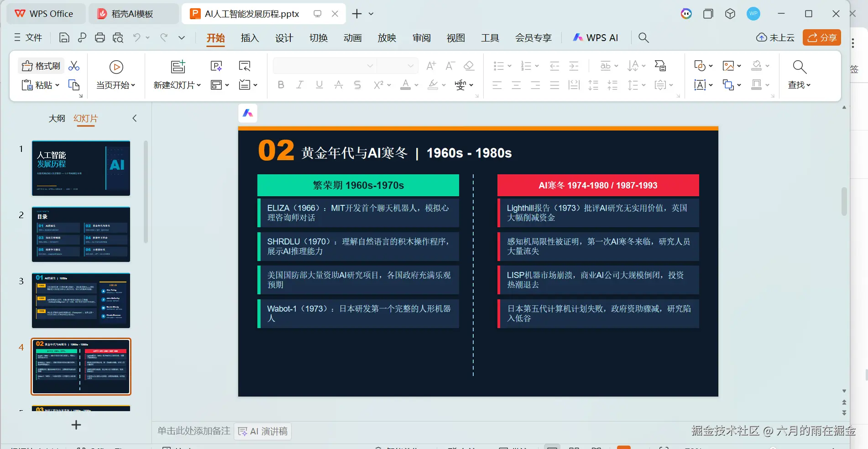Click the AI slide generation icon

(216, 66)
